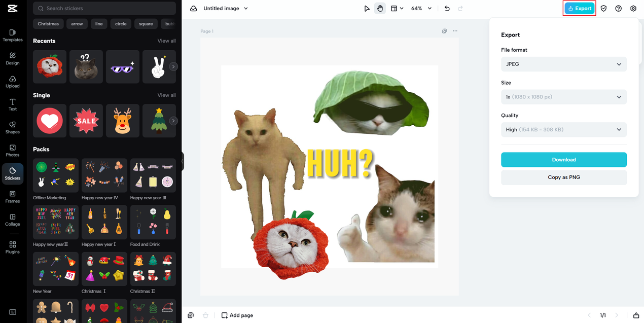
Task: Add the confused gray cat sticker
Action: (x=86, y=66)
